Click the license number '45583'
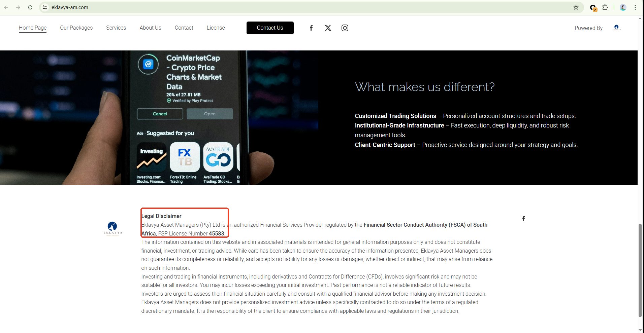This screenshot has width=644, height=333. pyautogui.click(x=217, y=233)
